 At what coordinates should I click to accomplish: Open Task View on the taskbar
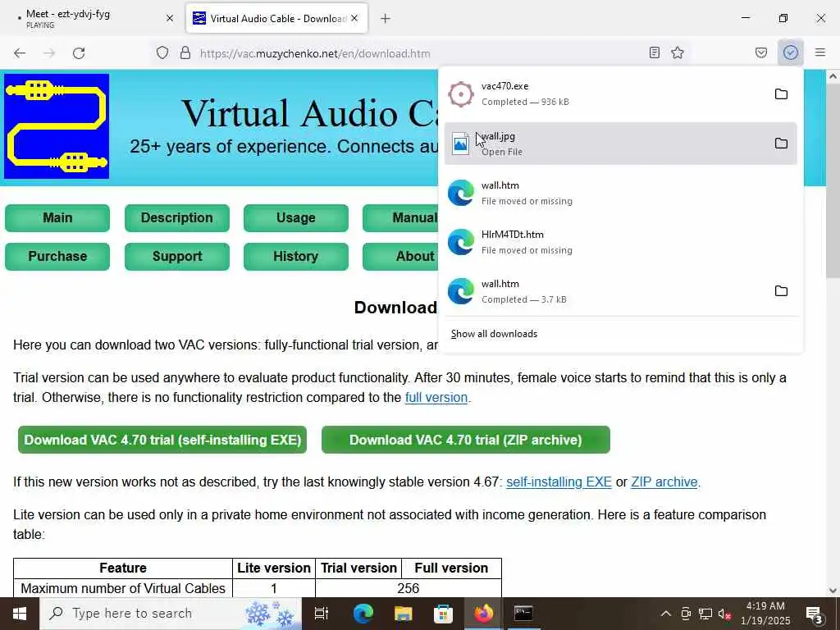pos(321,614)
